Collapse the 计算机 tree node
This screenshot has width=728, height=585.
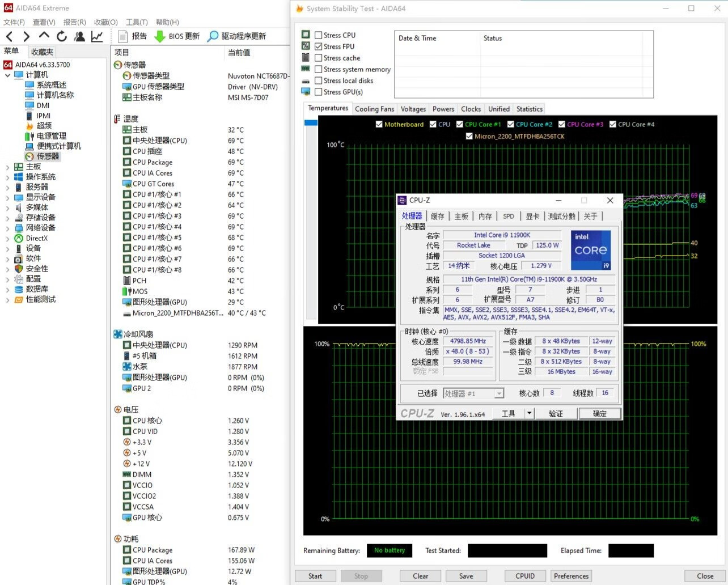pyautogui.click(x=7, y=75)
